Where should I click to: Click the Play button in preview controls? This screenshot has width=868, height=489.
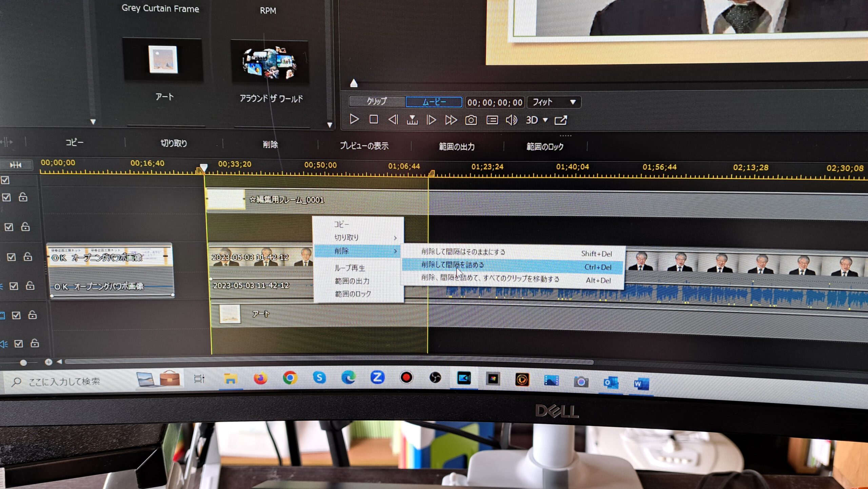354,119
